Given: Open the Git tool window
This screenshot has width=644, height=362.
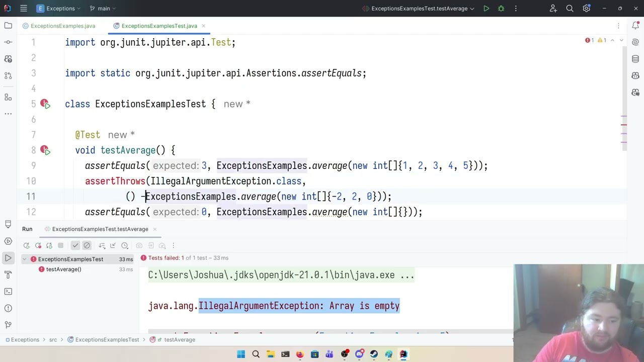Looking at the screenshot, I should [x=8, y=325].
